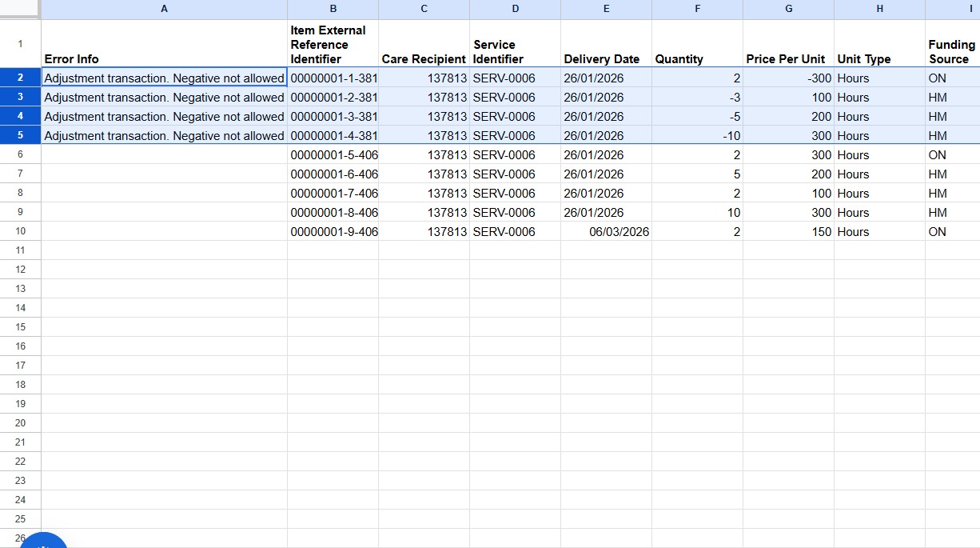The width and height of the screenshot is (980, 548).
Task: Click 'SERV-0006' in row 8
Action: [x=515, y=194]
